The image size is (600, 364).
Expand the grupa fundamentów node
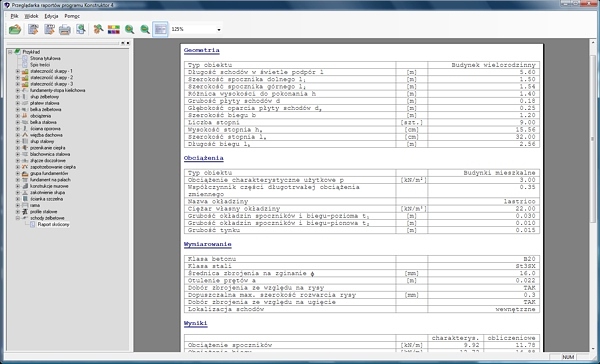(18, 173)
